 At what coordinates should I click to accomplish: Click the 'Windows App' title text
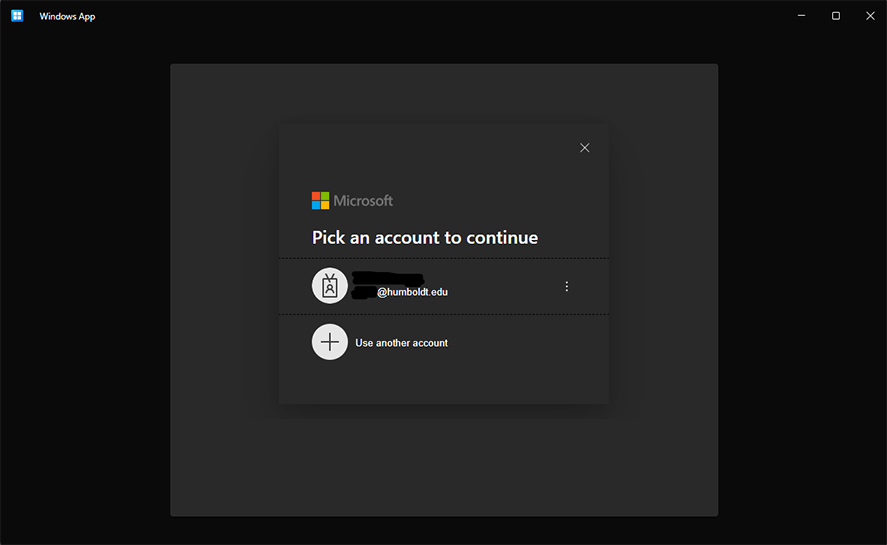click(x=67, y=16)
